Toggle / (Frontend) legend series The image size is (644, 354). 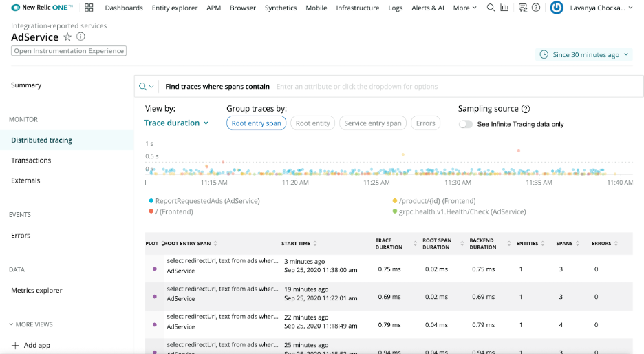coord(171,211)
